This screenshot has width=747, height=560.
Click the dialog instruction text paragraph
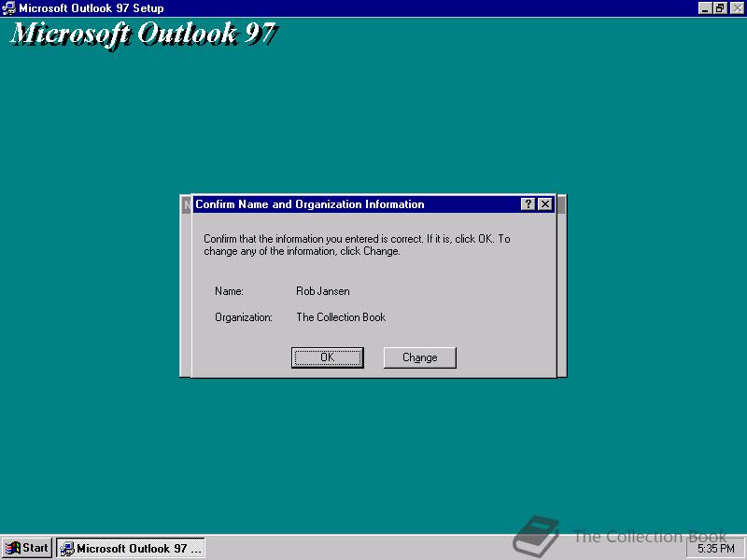(x=357, y=245)
